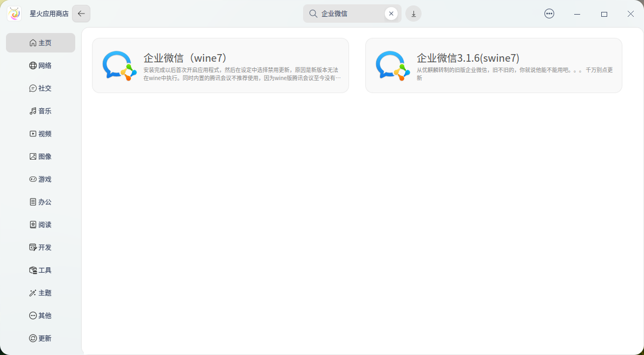Viewport: 644px width, 355px height.
Task: Go back using the back arrow
Action: pyautogui.click(x=81, y=13)
